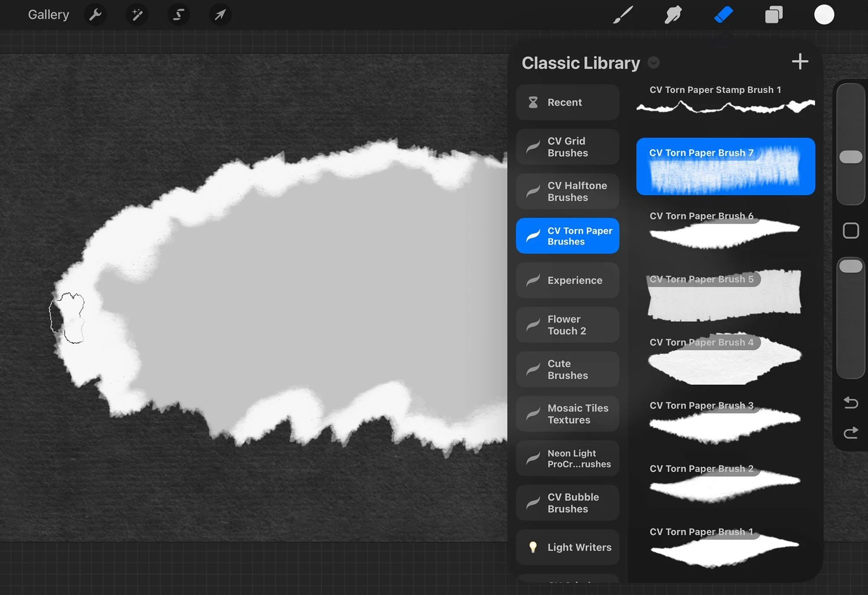Click the Light Writers bulb icon

(533, 547)
